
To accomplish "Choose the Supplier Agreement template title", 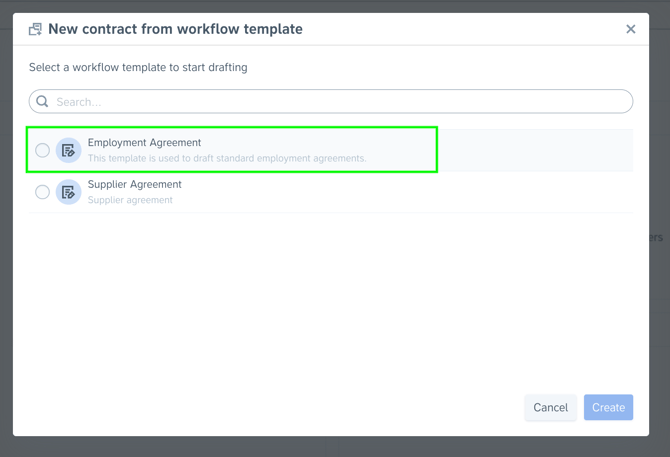I will 134,184.
